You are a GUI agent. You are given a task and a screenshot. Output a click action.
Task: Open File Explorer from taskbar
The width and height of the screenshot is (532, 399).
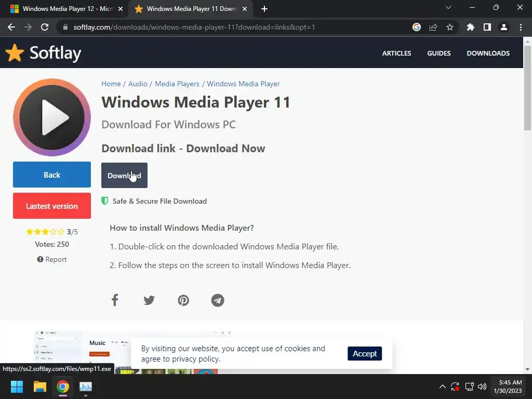pyautogui.click(x=39, y=387)
